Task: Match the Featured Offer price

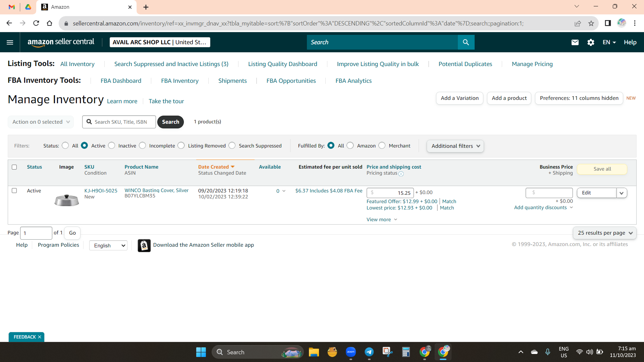Action: [449, 201]
